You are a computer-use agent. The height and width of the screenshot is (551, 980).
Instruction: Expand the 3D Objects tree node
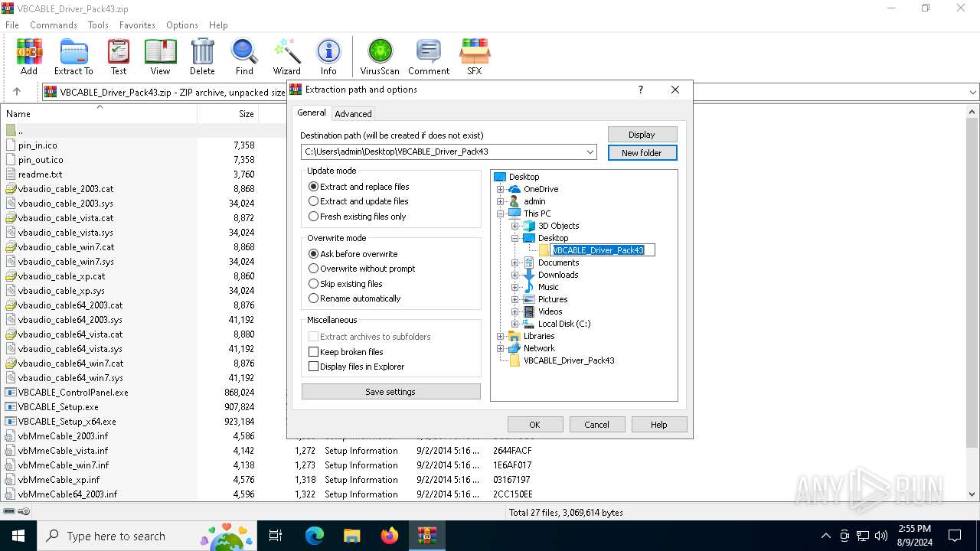tap(515, 226)
